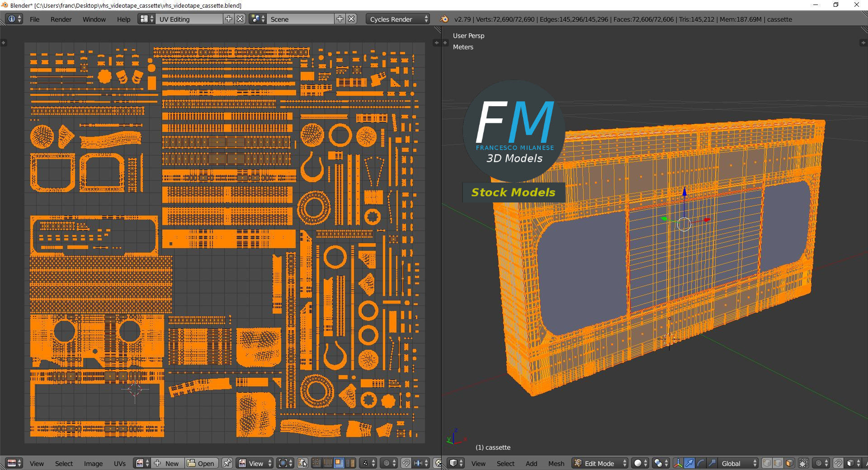Open the UV pivot point selector
This screenshot has width=868, height=470.
pyautogui.click(x=285, y=463)
